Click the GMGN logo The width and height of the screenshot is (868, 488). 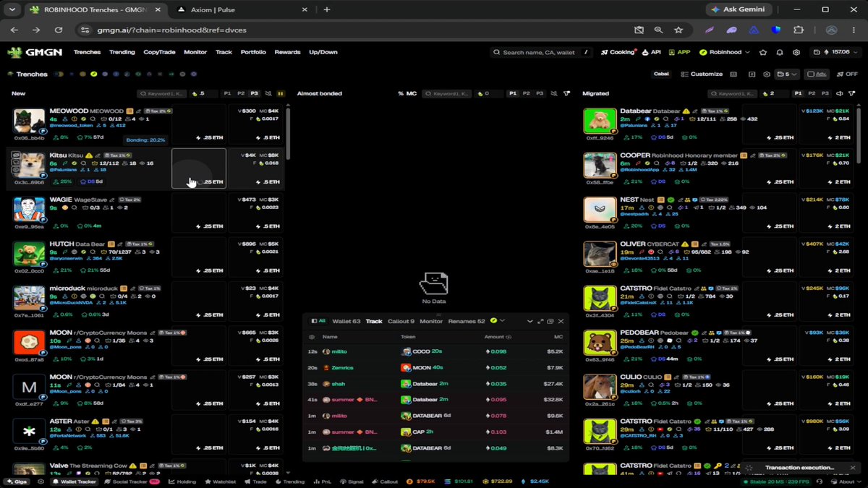(36, 52)
